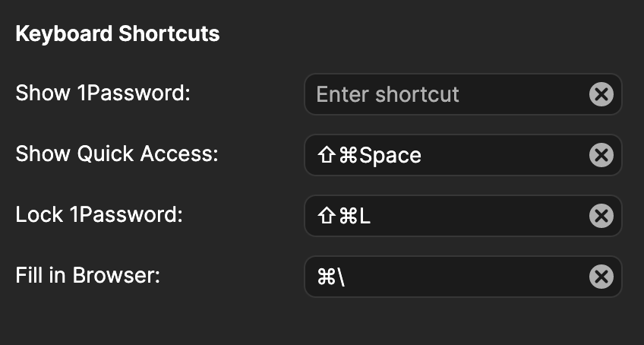The image size is (644, 345).
Task: Click the Shift symbol in Quick Access shortcut
Action: pos(326,156)
